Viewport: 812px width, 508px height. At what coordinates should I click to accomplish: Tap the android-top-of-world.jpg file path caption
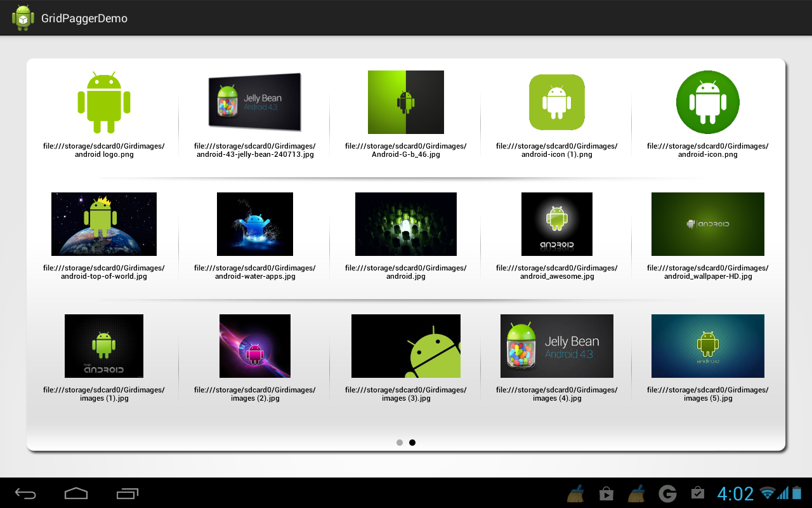click(x=104, y=272)
